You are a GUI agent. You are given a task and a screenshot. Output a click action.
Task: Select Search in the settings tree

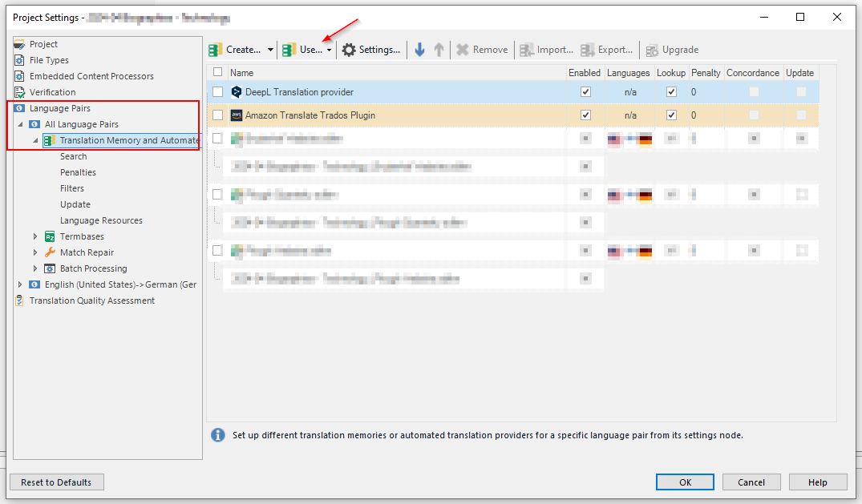click(x=74, y=156)
